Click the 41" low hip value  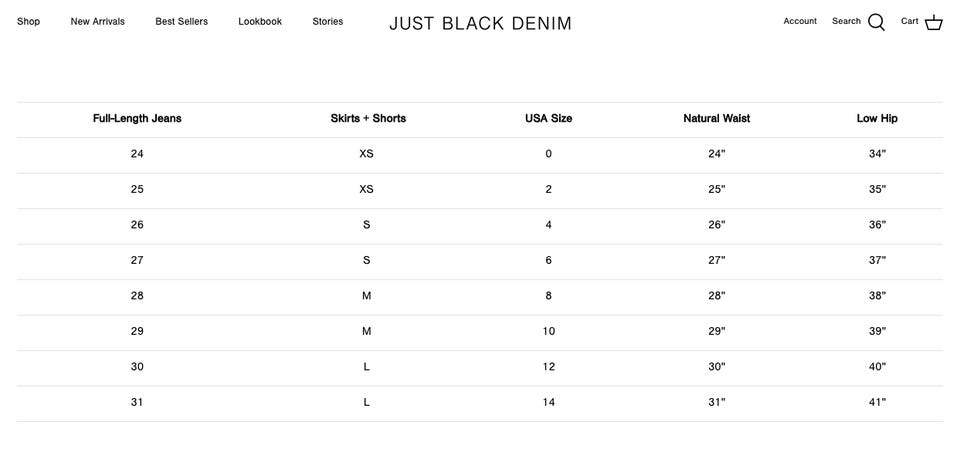coord(877,402)
